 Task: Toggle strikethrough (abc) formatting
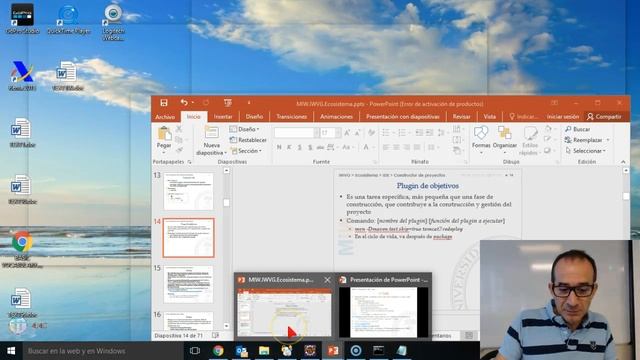click(320, 147)
